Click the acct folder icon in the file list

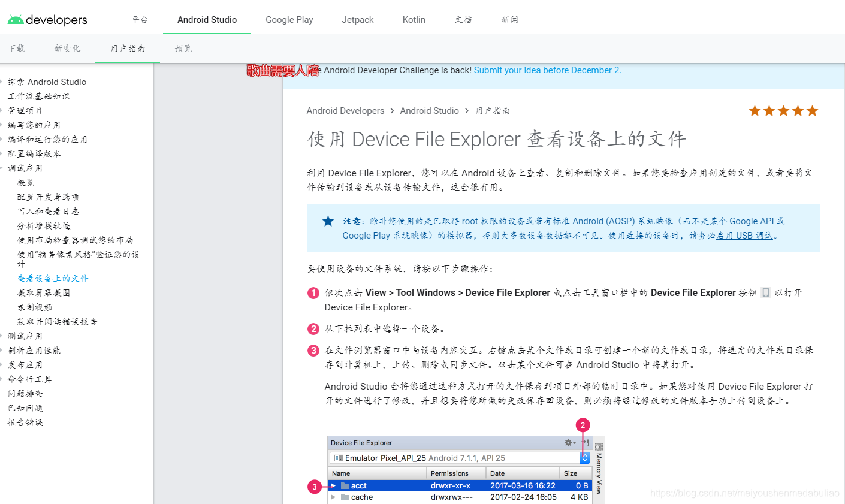click(345, 485)
